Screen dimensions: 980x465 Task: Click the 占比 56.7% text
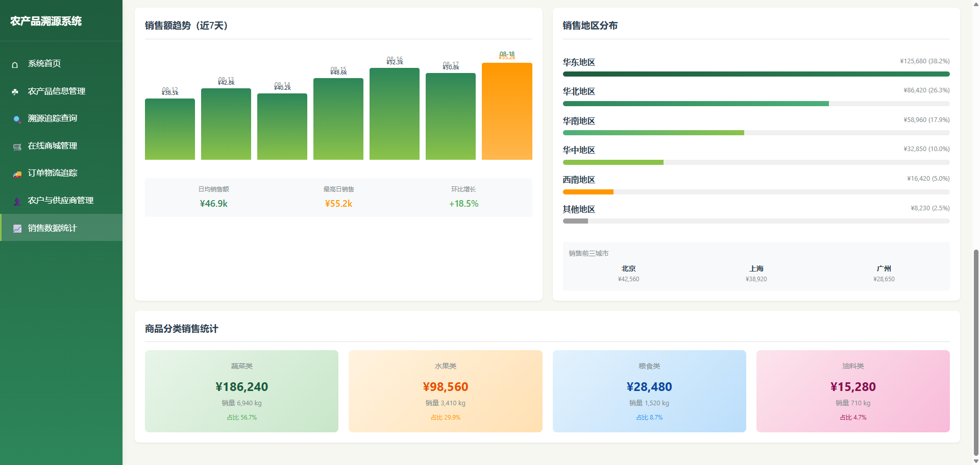(241, 417)
